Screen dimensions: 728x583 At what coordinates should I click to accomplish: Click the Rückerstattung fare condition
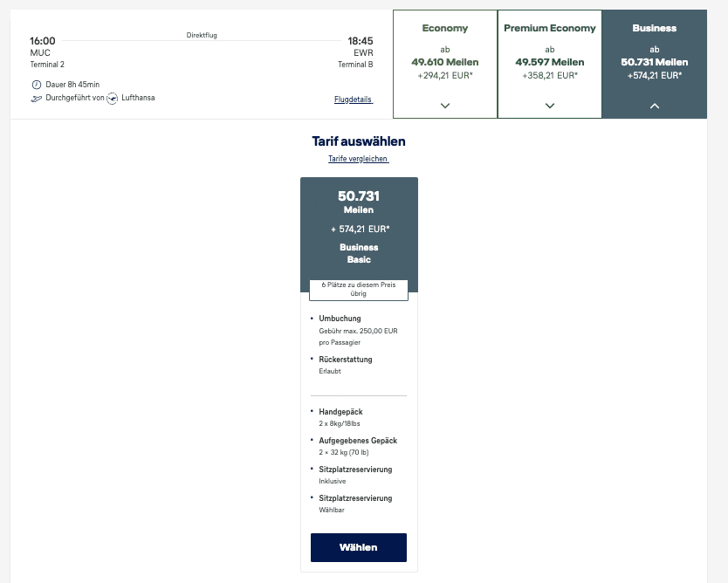pyautogui.click(x=346, y=360)
